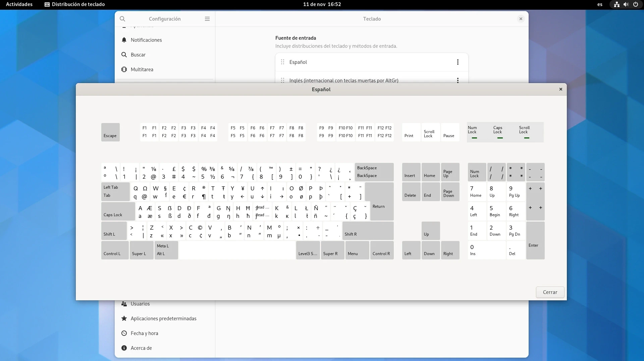This screenshot has height=361, width=644.
Task: Click the Num Lock keypad key
Action: point(477,172)
